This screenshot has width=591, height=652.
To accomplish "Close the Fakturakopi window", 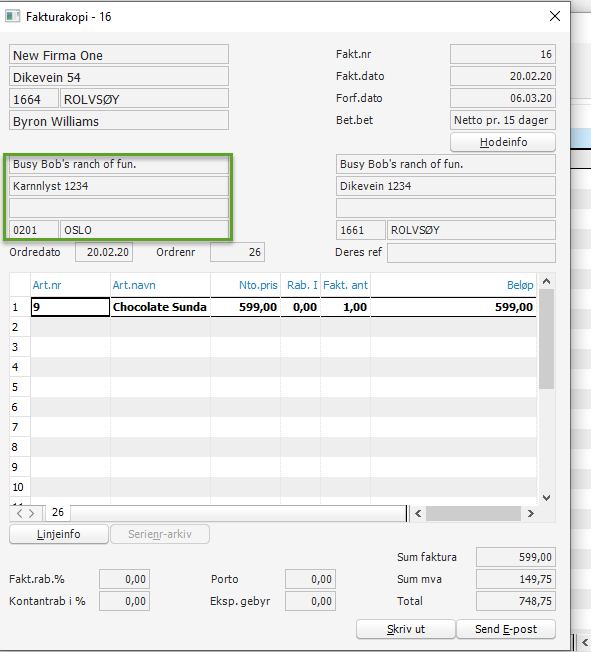I will click(554, 16).
